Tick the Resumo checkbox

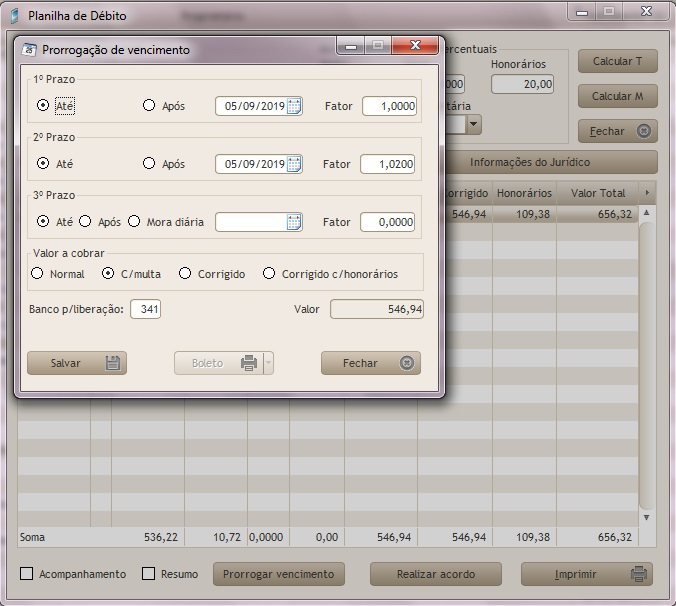point(149,574)
